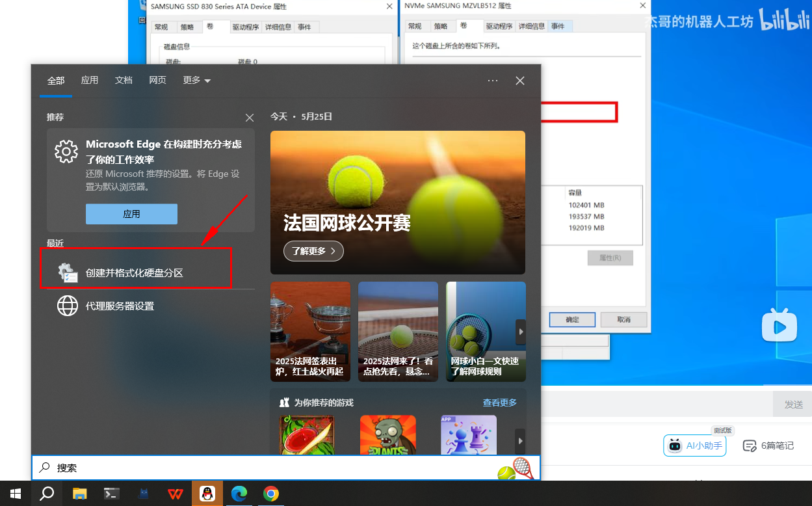Image resolution: width=812 pixels, height=506 pixels.
Task: Open 驱动程序 tab in NVMe SAMSUNG window
Action: (499, 26)
